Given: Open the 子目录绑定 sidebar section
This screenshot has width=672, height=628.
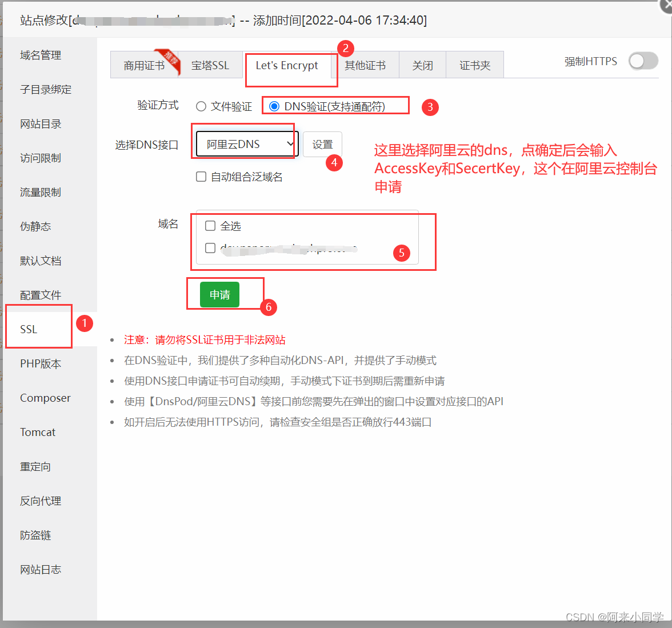Looking at the screenshot, I should (46, 90).
